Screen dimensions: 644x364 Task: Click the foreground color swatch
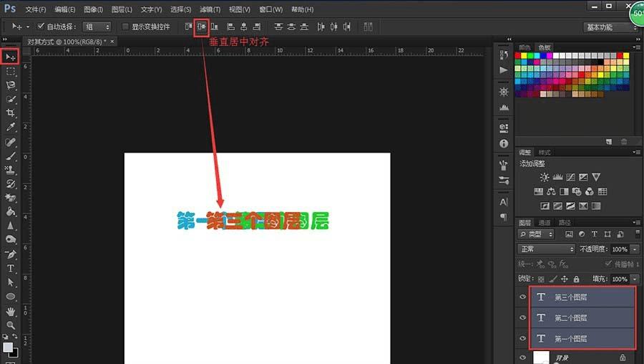pos(8,347)
